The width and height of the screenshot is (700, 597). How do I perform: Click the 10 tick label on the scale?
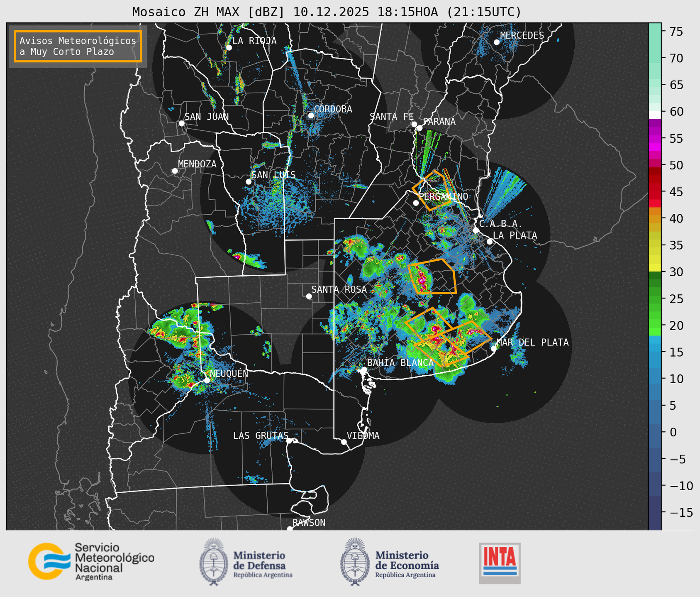click(676, 379)
